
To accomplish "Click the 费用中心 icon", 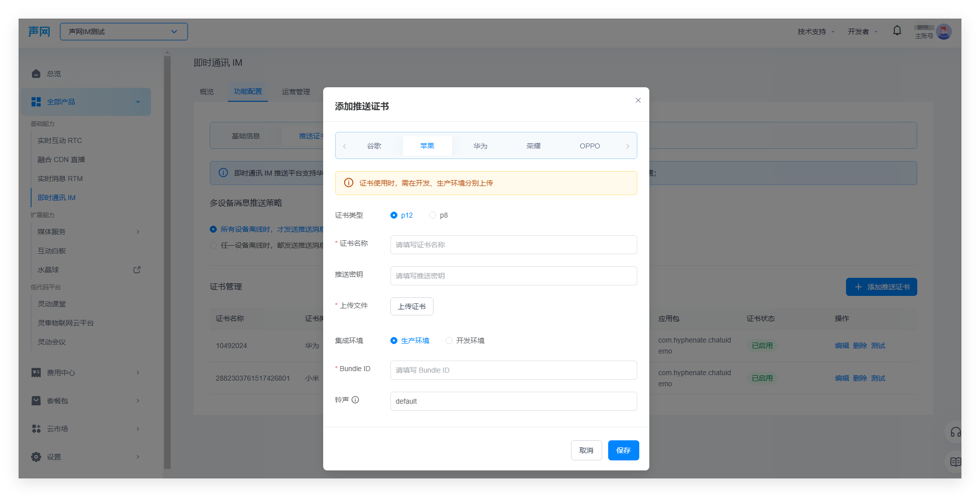I will pyautogui.click(x=36, y=373).
